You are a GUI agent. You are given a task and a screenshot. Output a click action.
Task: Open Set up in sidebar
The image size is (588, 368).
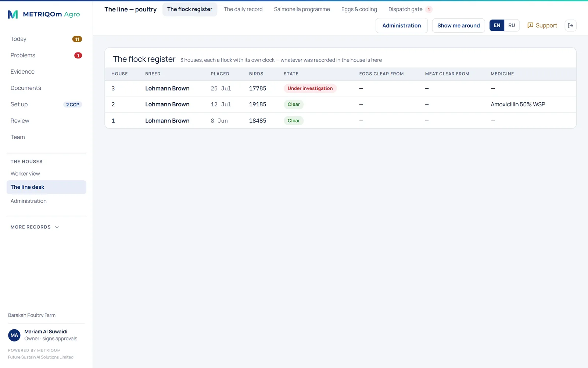(x=46, y=105)
